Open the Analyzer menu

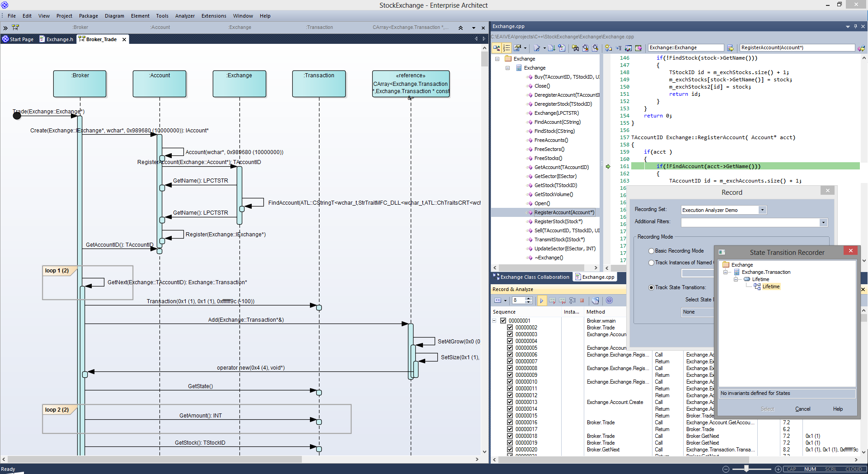[x=185, y=16]
